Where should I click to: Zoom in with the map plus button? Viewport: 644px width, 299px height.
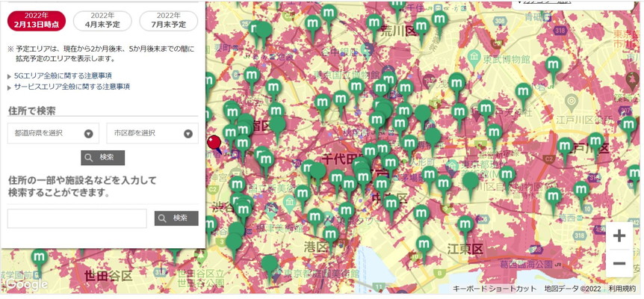pyautogui.click(x=619, y=235)
